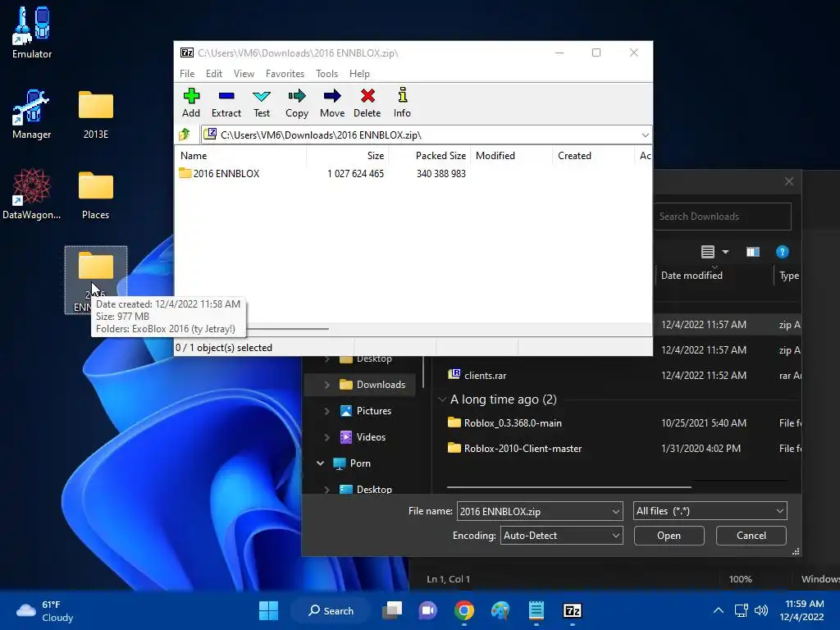Click the red Delete icon

pyautogui.click(x=367, y=103)
